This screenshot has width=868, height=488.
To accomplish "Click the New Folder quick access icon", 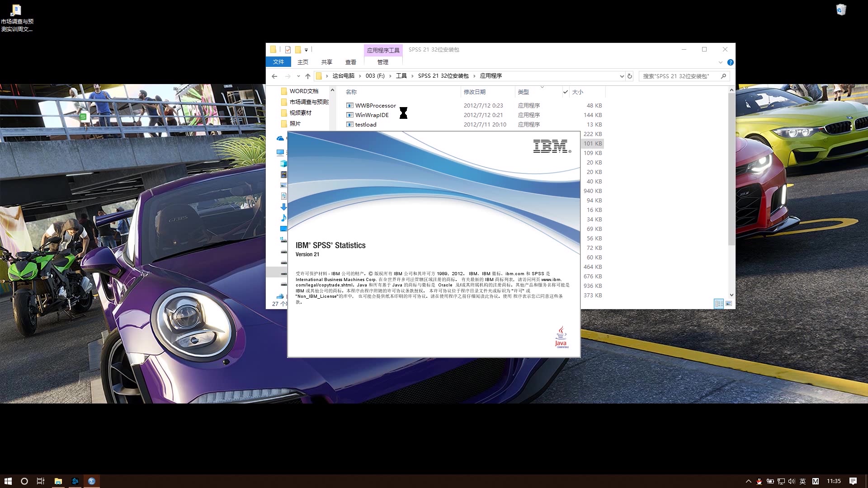I will pyautogui.click(x=298, y=50).
